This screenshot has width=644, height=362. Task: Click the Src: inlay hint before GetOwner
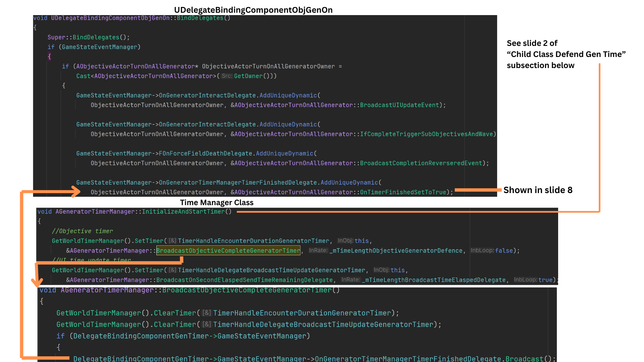pyautogui.click(x=226, y=76)
